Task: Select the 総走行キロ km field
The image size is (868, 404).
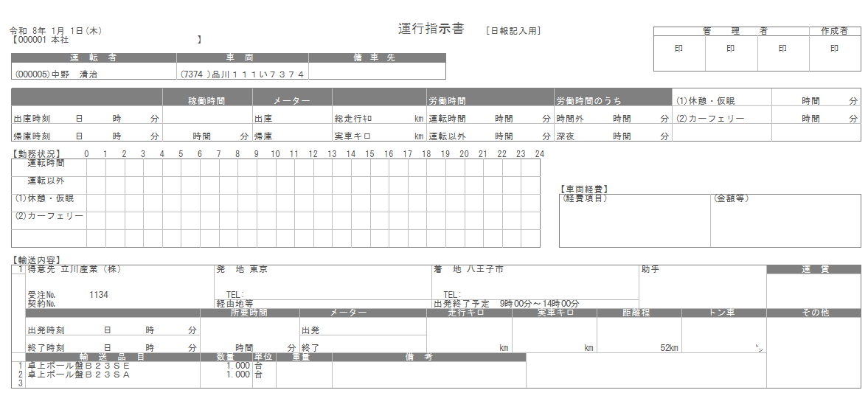Action: [379, 118]
